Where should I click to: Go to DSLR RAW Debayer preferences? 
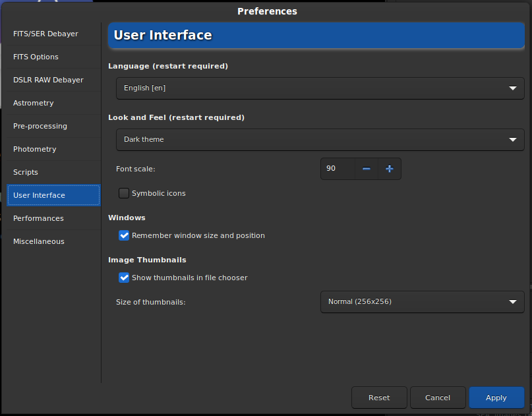tap(53, 80)
